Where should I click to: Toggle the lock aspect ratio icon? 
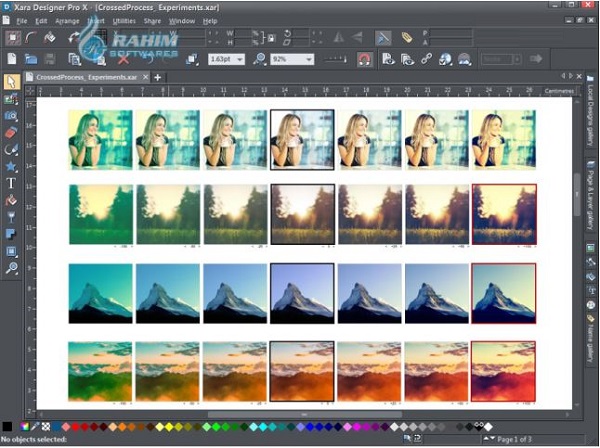(x=271, y=38)
